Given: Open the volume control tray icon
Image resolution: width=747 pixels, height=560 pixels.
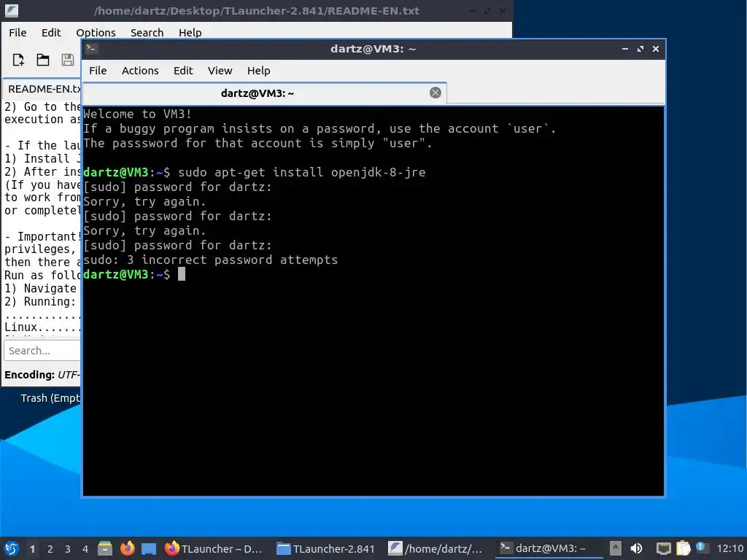Looking at the screenshot, I should 636,548.
